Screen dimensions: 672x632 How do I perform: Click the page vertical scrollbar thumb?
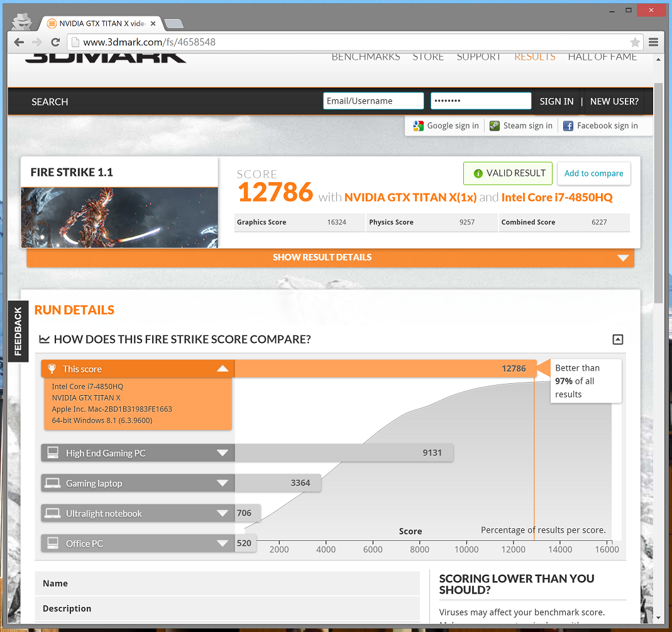point(659,193)
